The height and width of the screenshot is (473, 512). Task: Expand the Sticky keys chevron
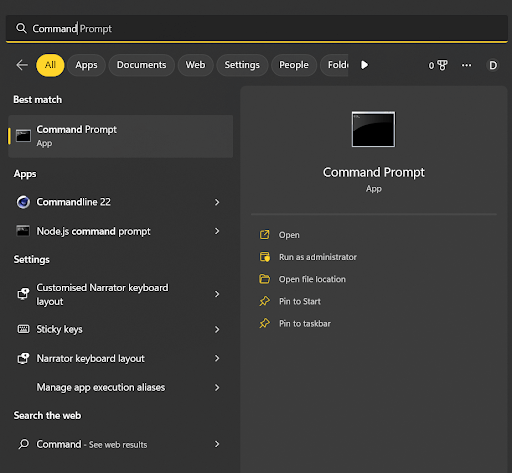217,329
